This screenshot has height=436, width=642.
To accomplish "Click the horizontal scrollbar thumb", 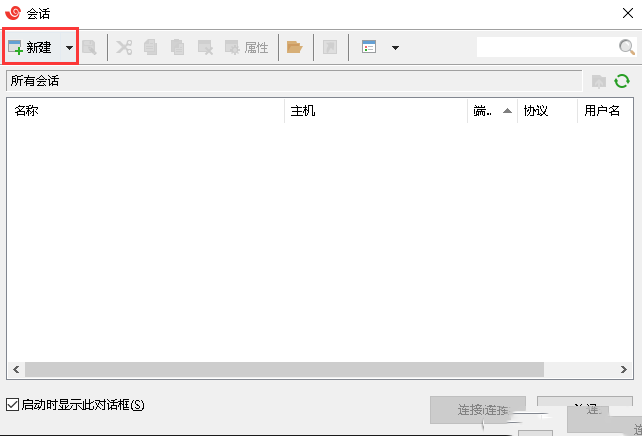I will 284,370.
